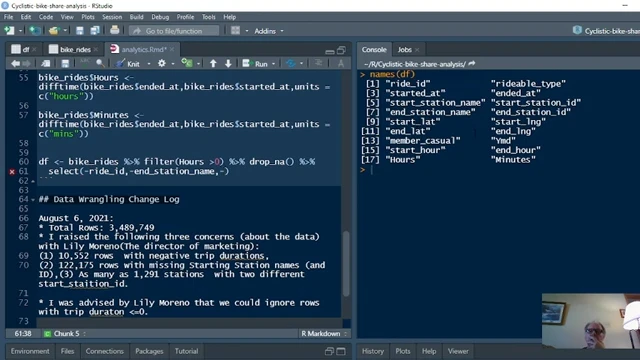Jump to the next chunk with down arrow
This screenshot has width=640, height=360.
[228, 63]
